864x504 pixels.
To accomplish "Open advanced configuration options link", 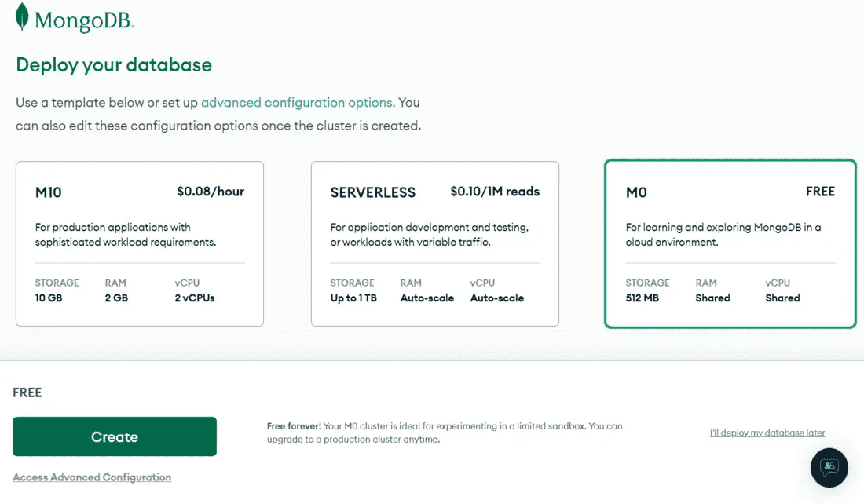I will point(298,103).
